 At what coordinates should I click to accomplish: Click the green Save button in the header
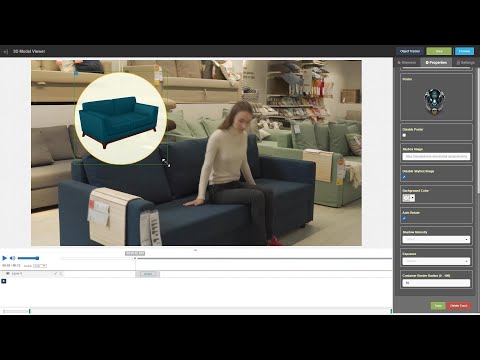[439, 51]
